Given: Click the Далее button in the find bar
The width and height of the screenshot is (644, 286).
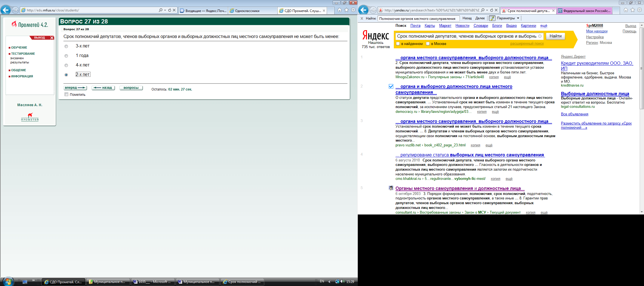Looking at the screenshot, I should pos(480,18).
